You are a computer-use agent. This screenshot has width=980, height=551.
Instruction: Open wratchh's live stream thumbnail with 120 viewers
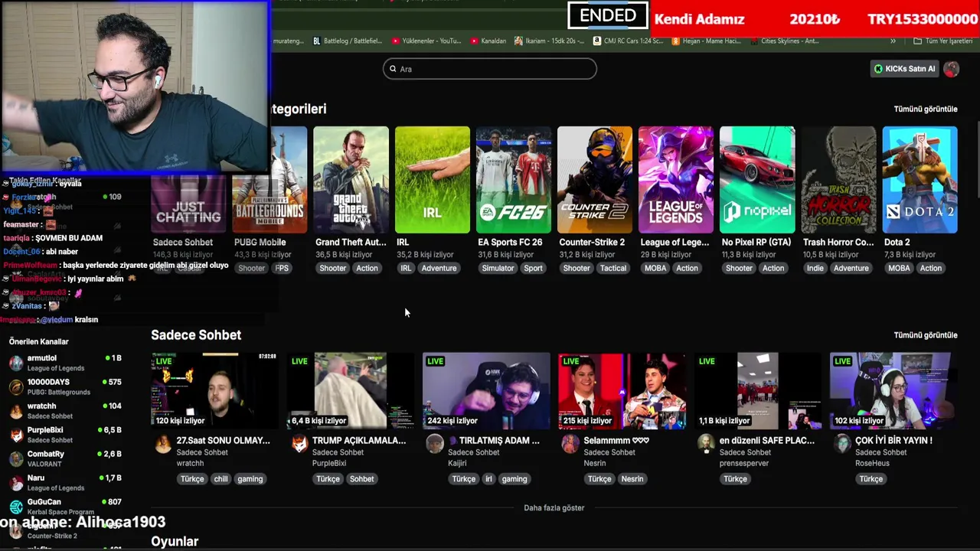(214, 390)
